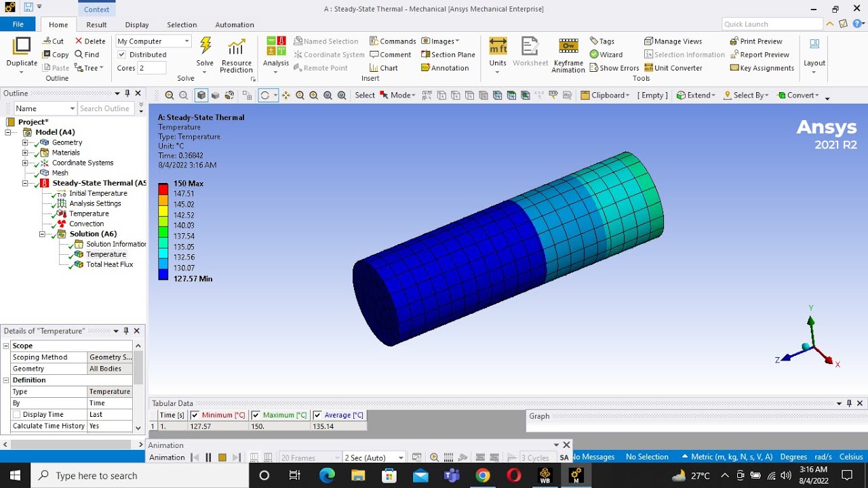This screenshot has height=488, width=868.
Task: Click Print Preview
Action: (x=756, y=41)
